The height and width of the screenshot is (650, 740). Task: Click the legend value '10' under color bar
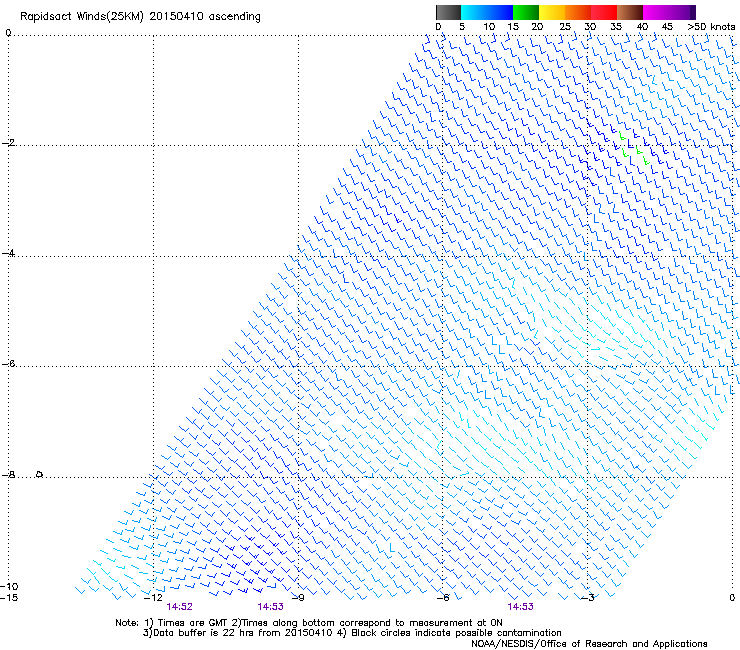pos(489,27)
